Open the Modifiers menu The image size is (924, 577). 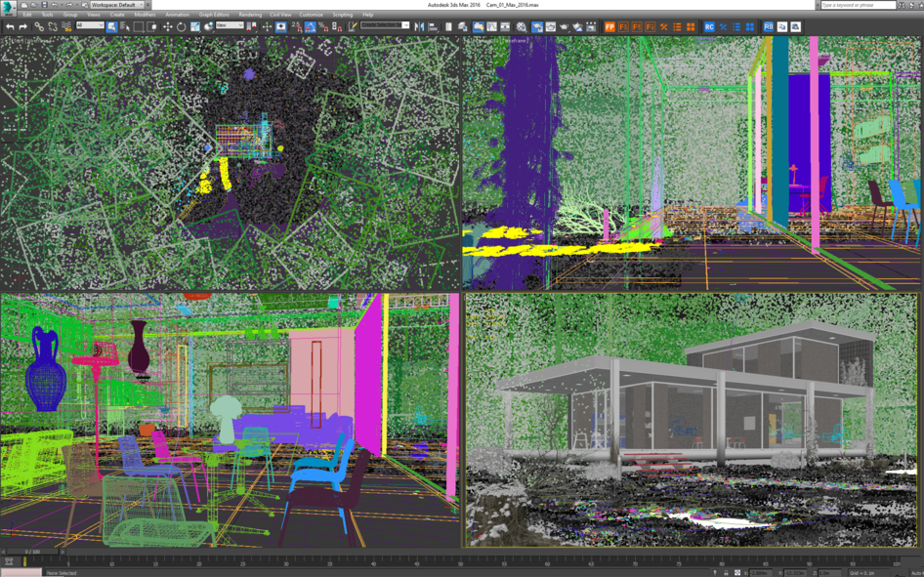(x=145, y=15)
